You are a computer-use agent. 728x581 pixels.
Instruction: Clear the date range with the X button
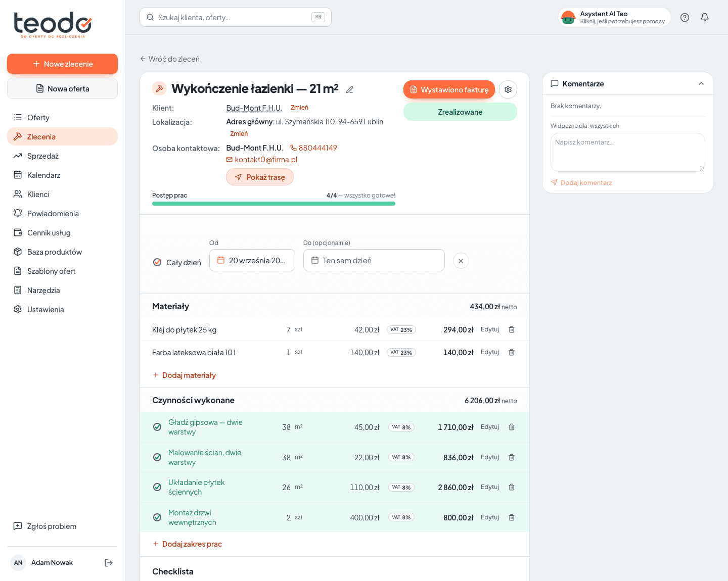[x=461, y=261]
